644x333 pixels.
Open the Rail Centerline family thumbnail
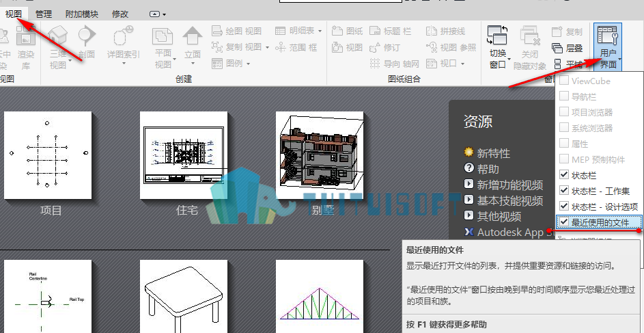[x=48, y=296]
